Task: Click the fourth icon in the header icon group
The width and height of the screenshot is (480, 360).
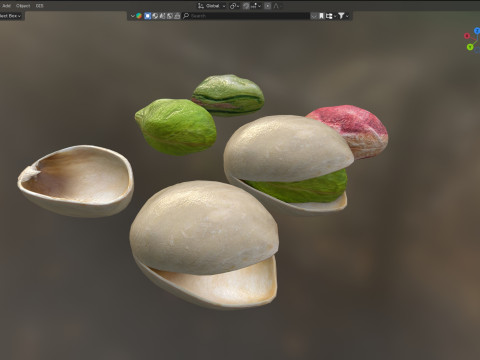Action: point(170,16)
